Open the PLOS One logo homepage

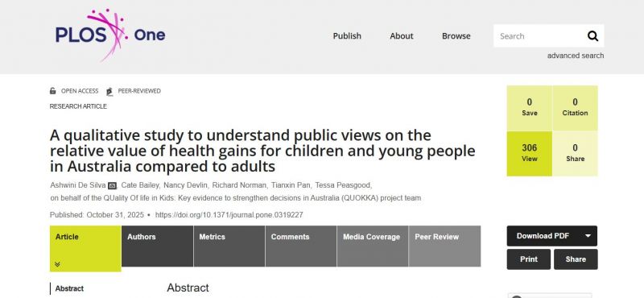point(110,35)
